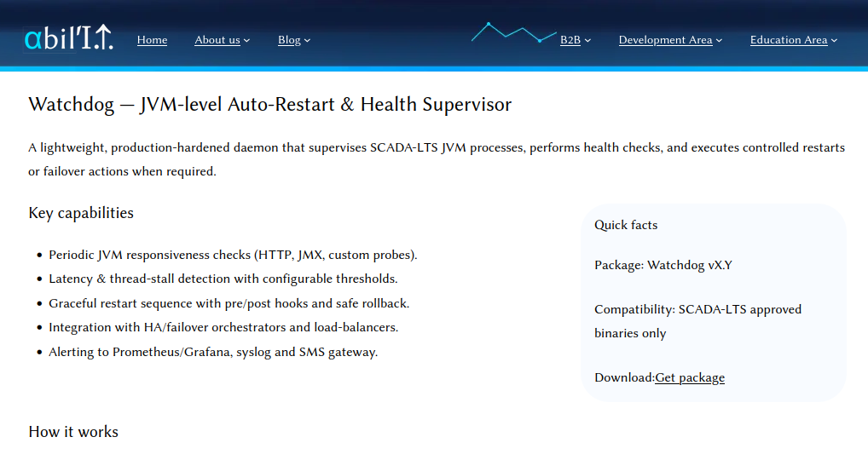Go to the Home page
868x460 pixels.
pos(152,40)
